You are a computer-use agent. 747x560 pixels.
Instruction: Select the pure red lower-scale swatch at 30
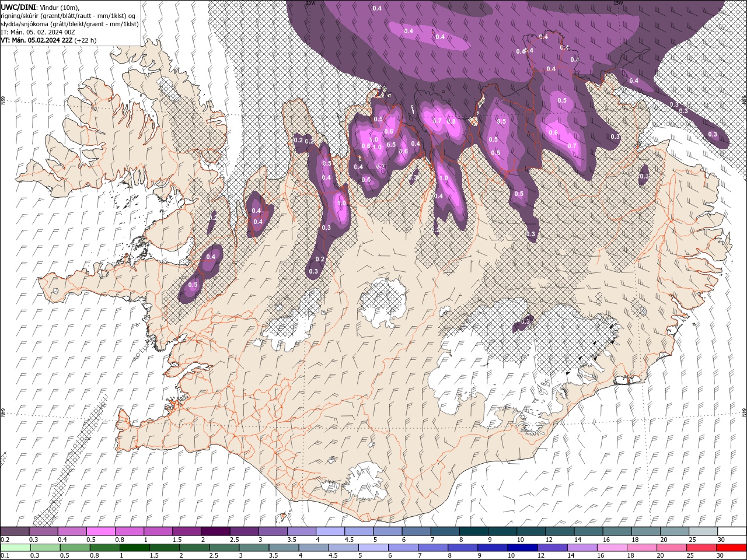pos(731,548)
